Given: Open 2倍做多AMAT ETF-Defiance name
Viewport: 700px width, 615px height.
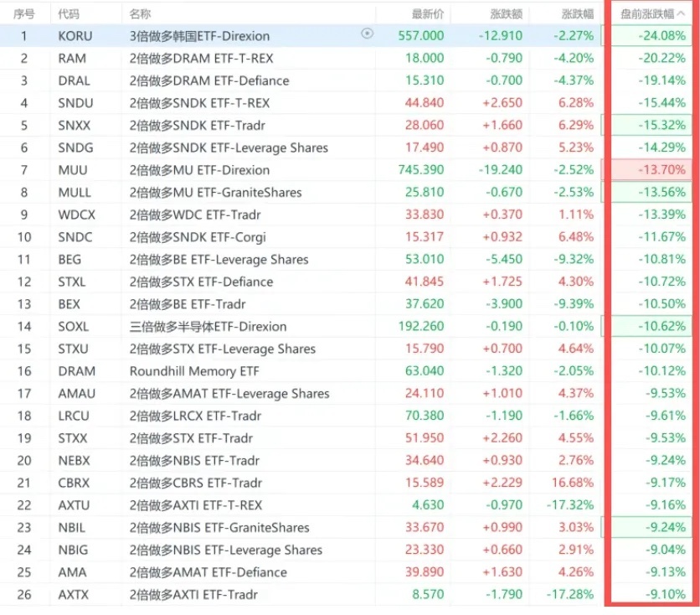Looking at the screenshot, I should [x=208, y=571].
